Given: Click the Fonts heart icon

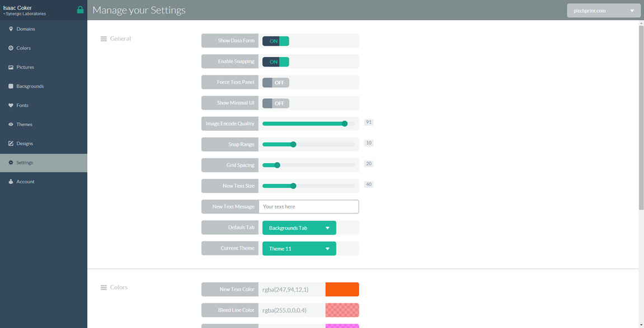Looking at the screenshot, I should [11, 105].
